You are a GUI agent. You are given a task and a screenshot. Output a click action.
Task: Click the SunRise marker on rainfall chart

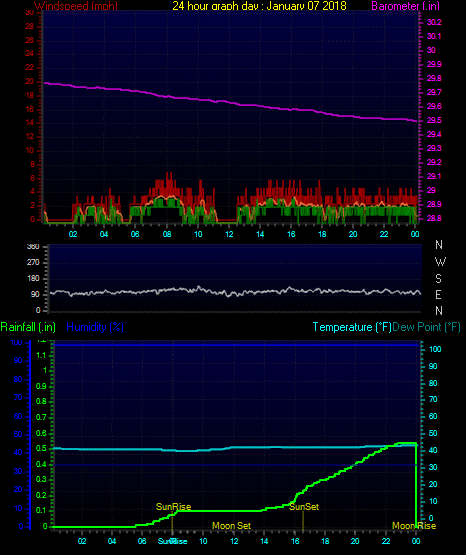[173, 507]
